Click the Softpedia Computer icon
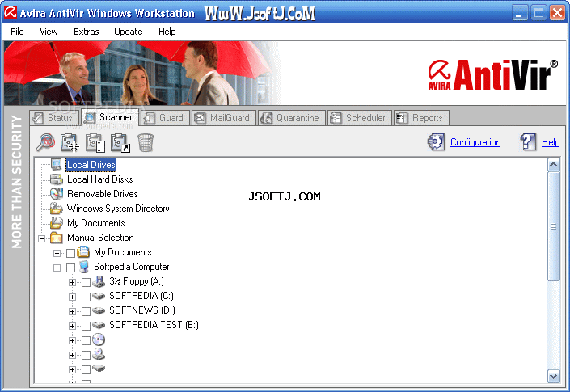This screenshot has width=570, height=392. click(84, 267)
